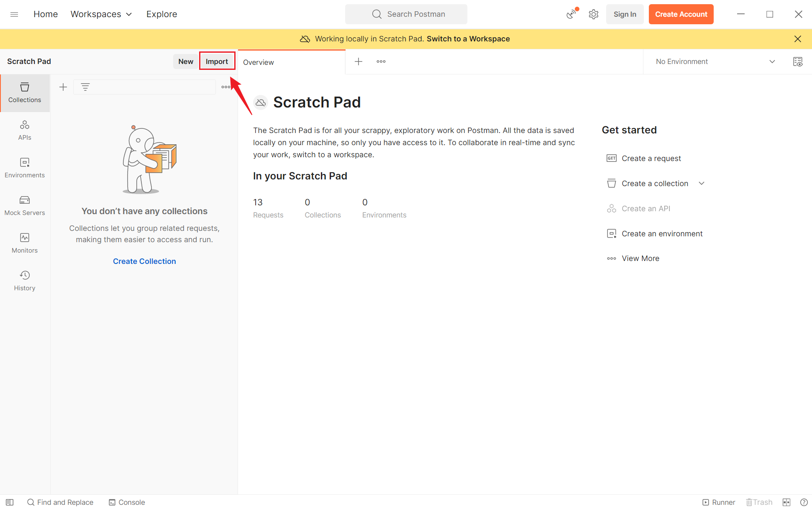The width and height of the screenshot is (812, 509).
Task: Click Switch to a Workspace link
Action: [x=468, y=39]
